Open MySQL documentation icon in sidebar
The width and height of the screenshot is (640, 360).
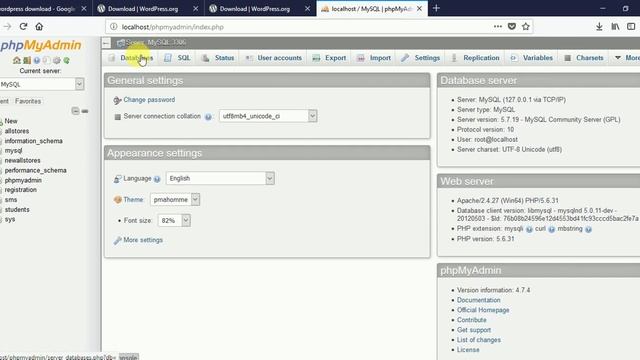[x=47, y=60]
